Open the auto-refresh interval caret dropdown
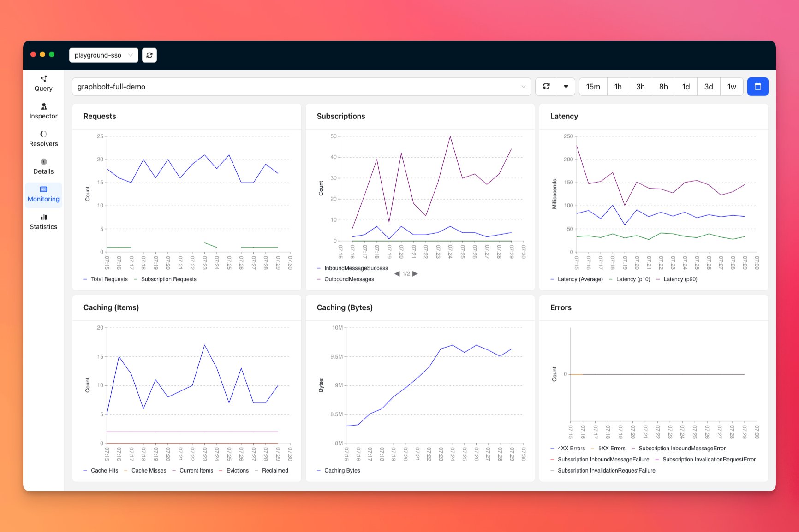Image resolution: width=799 pixels, height=532 pixels. click(566, 87)
